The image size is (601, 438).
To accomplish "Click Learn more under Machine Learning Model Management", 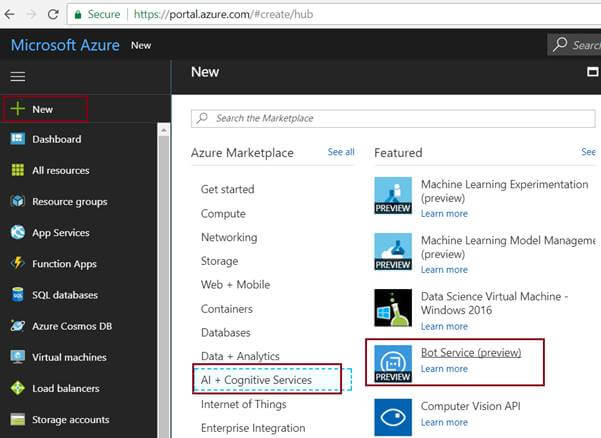I will pos(444,270).
